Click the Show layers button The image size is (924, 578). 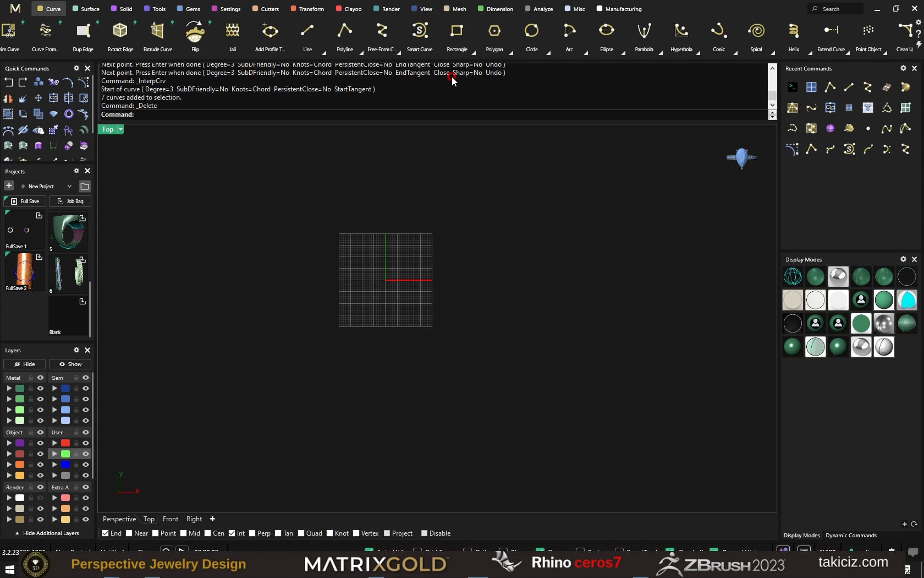click(x=70, y=364)
